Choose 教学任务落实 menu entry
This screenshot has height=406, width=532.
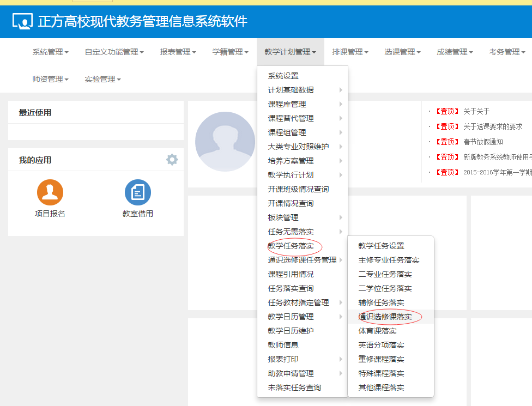[x=291, y=246]
